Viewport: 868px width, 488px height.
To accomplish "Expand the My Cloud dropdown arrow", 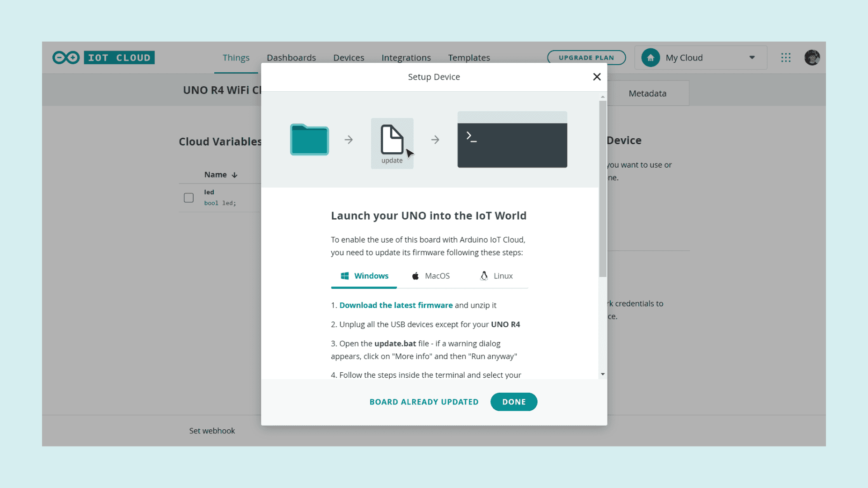I will (752, 57).
